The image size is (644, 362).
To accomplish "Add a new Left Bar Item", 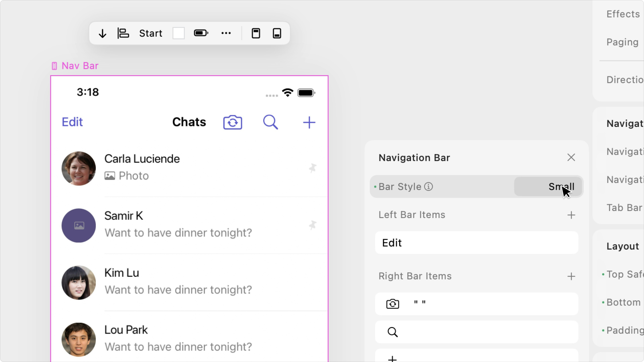I will click(571, 215).
